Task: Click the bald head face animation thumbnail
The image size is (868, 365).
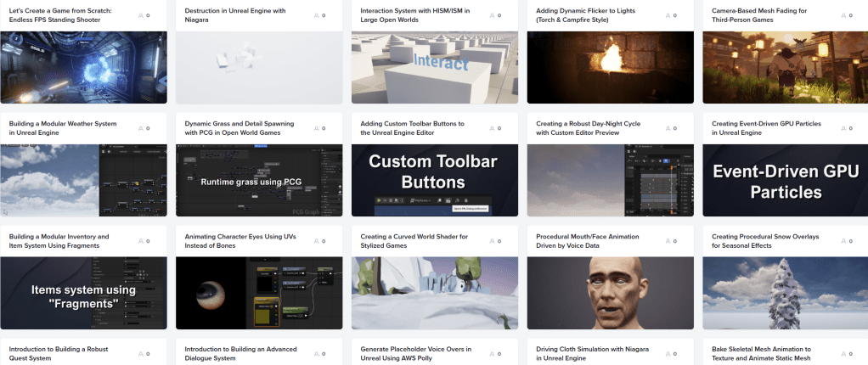Action: (611, 293)
